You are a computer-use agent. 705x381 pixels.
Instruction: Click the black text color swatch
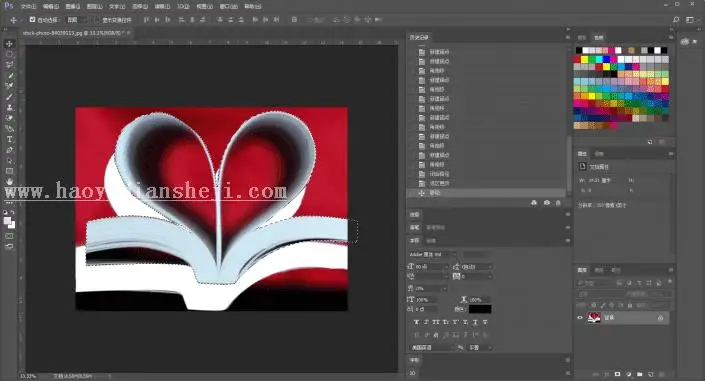click(480, 309)
